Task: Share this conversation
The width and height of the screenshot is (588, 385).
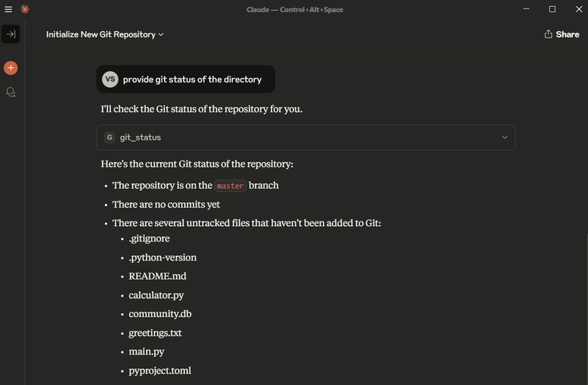Action: 561,34
